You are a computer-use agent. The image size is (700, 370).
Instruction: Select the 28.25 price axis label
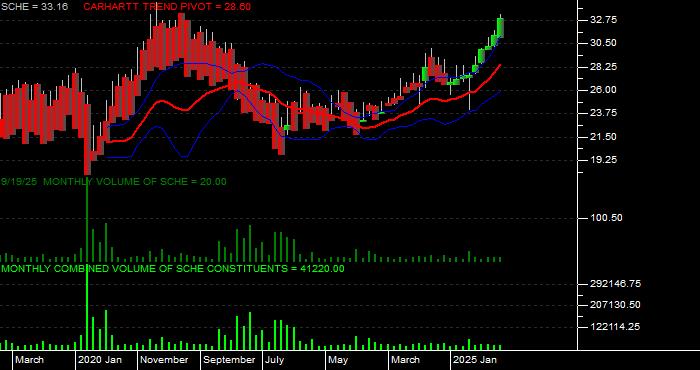603,67
